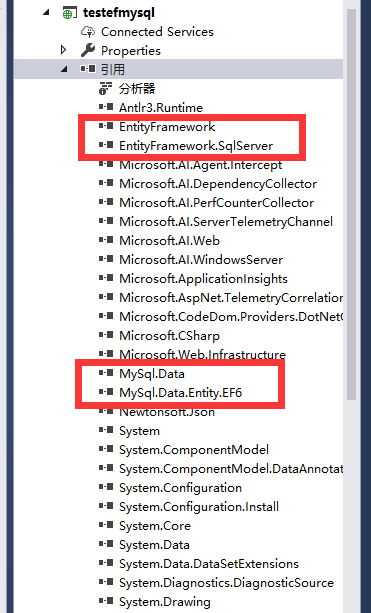Click the System.Drawing reference icon
This screenshot has height=613, width=371.
(106, 600)
